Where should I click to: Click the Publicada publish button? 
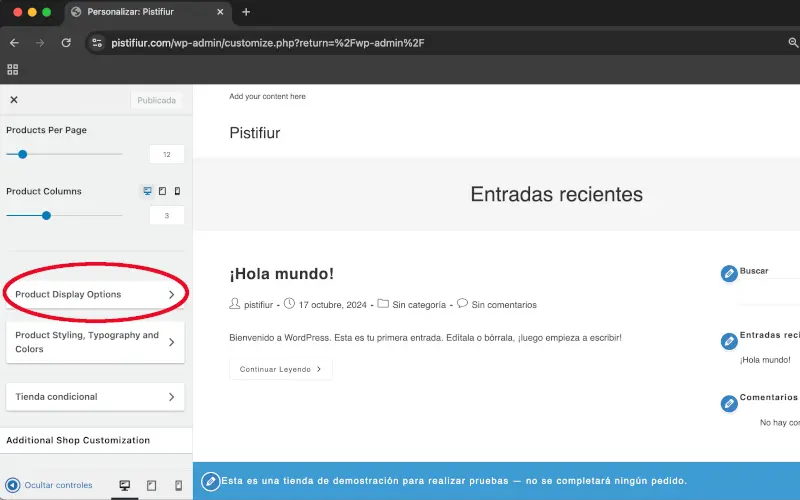[x=156, y=100]
